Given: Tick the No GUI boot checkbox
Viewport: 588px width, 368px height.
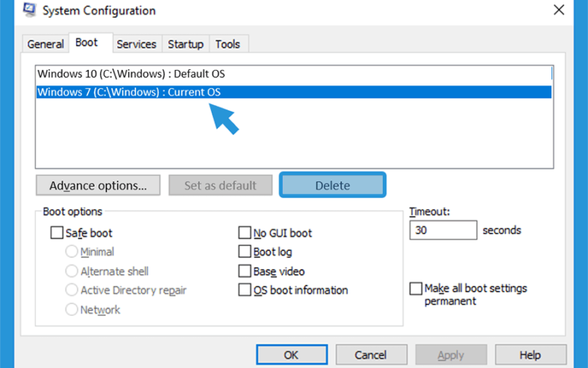Looking at the screenshot, I should [x=245, y=233].
